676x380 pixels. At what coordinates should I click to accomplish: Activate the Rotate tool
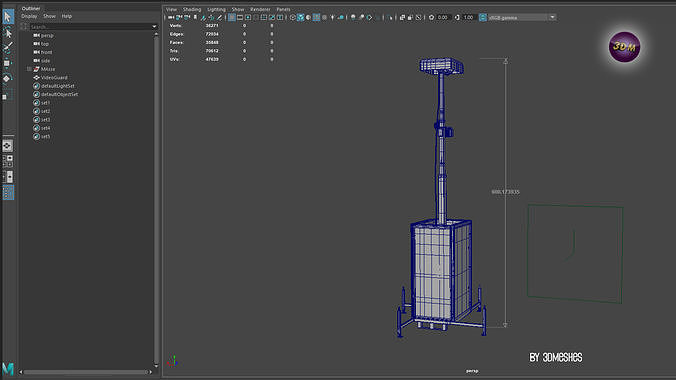click(6, 79)
